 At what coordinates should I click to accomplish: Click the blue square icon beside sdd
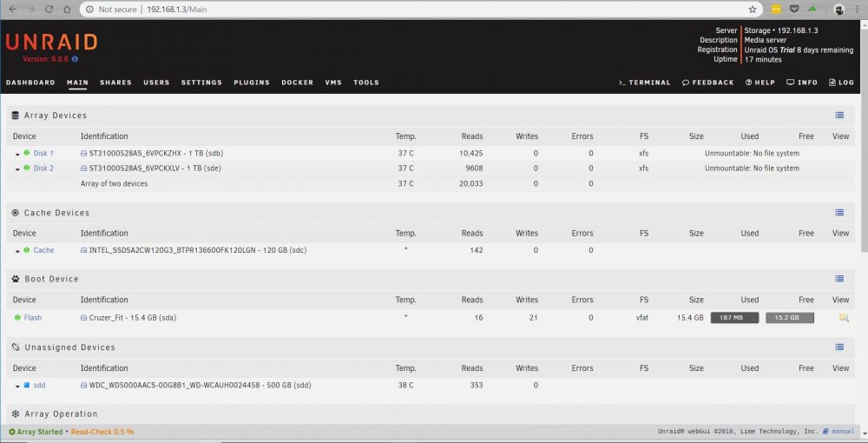pos(27,385)
